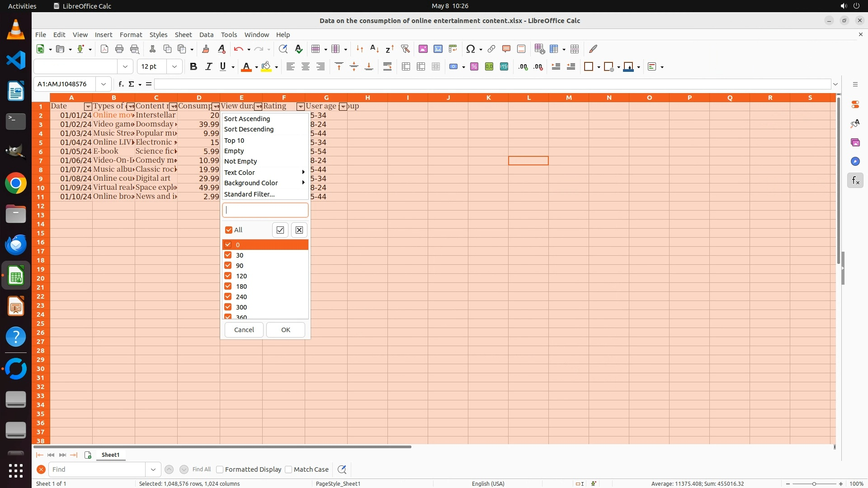Click the Cancel button in the filter popup
Viewport: 868px width, 488px height.
tap(244, 330)
